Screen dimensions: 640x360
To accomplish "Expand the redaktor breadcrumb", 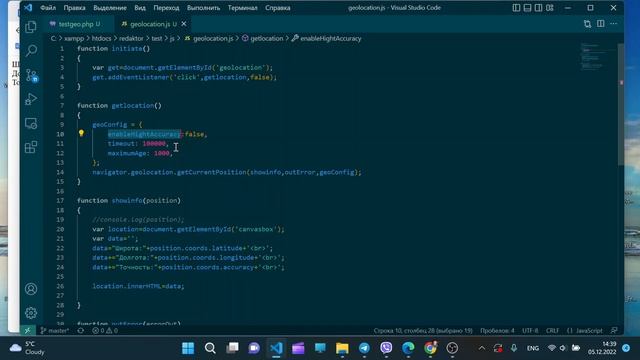I will coord(131,38).
